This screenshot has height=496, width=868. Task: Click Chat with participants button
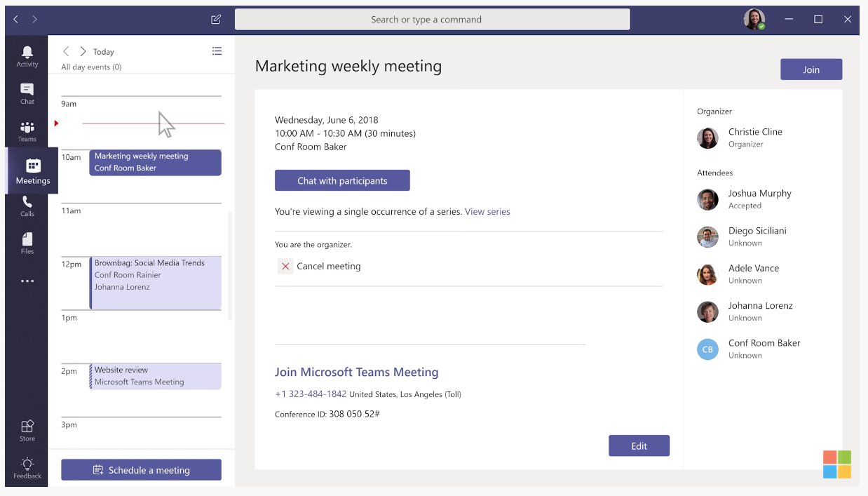(342, 180)
